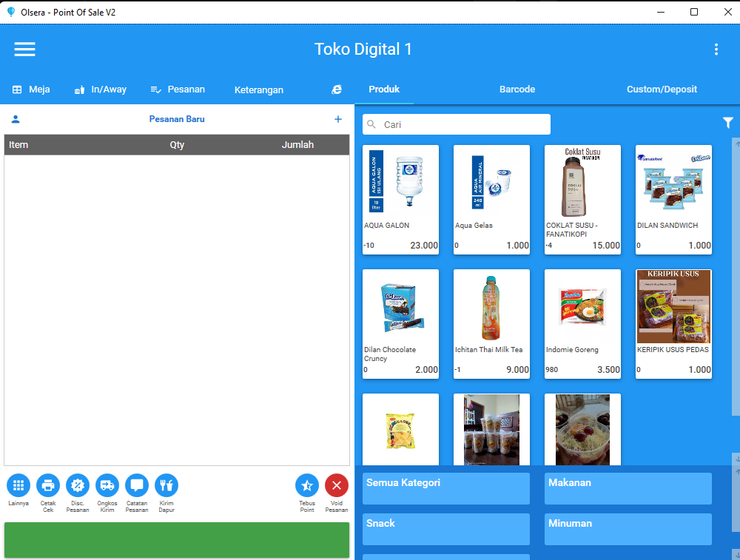This screenshot has height=560, width=740.
Task: Click the search magnifier icon
Action: click(x=371, y=124)
